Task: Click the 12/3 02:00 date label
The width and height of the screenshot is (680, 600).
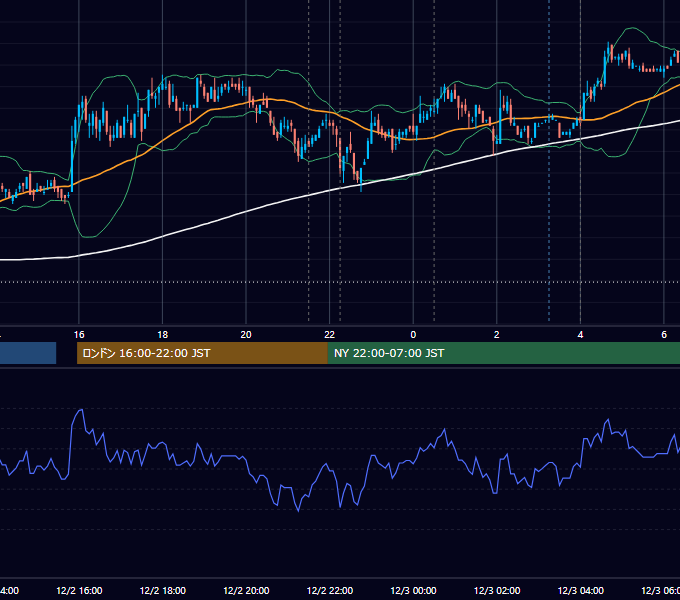Action: (x=497, y=590)
